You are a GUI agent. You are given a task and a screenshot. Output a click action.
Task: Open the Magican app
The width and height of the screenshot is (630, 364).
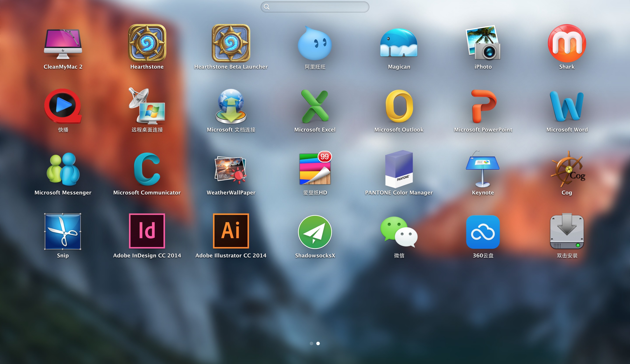click(399, 43)
